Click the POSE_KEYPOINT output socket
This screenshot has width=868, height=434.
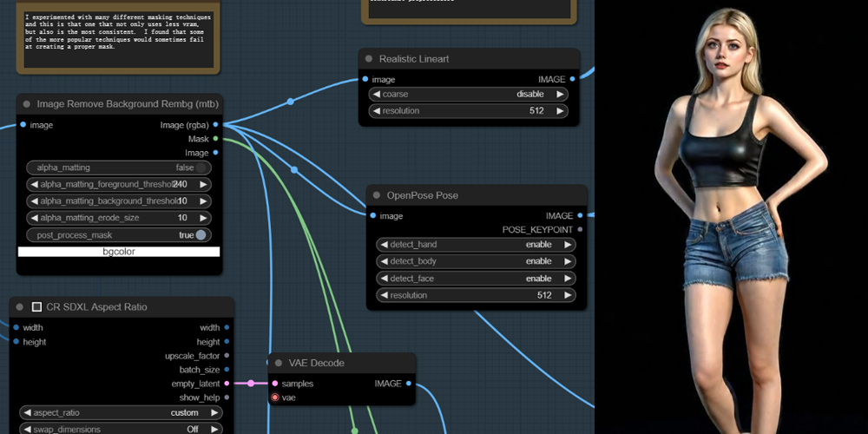(580, 229)
